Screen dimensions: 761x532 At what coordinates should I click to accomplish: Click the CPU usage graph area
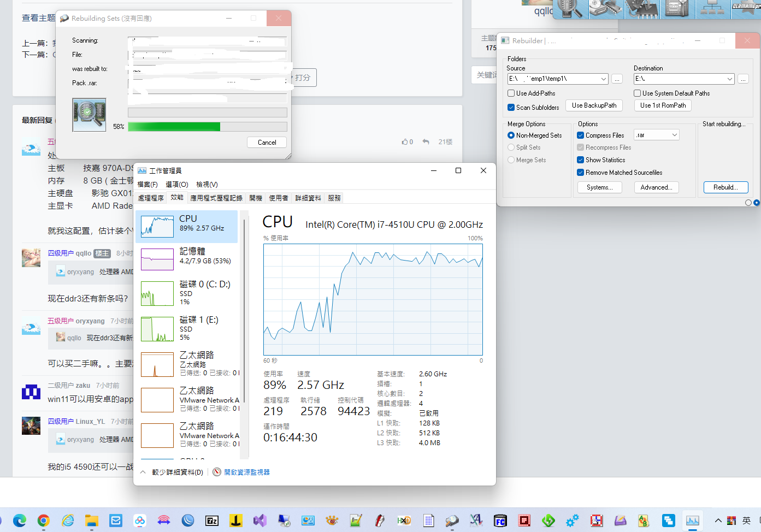click(373, 299)
